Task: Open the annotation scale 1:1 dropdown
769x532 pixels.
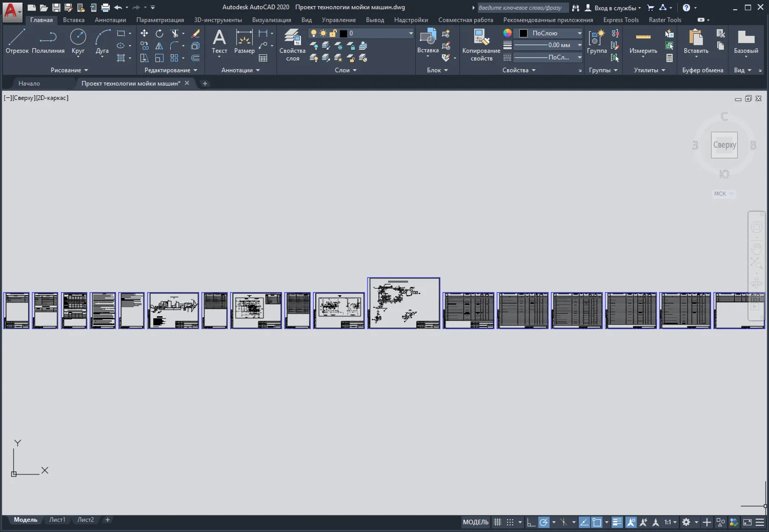Action: pos(671,522)
